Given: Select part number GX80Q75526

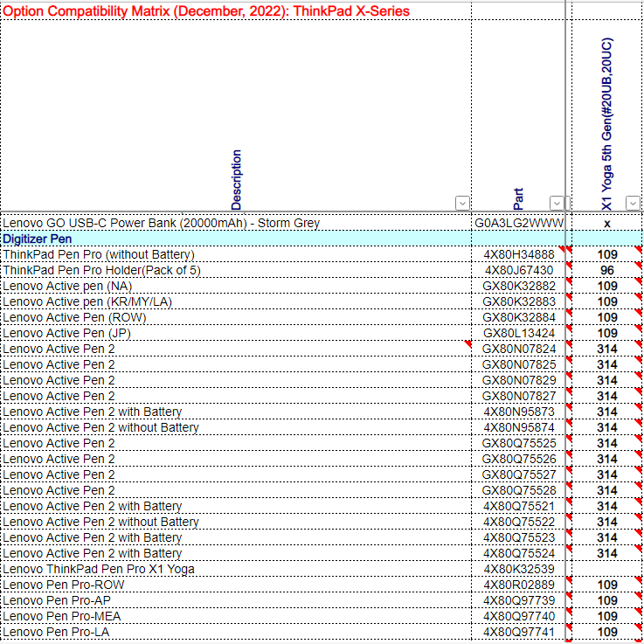Looking at the screenshot, I should click(x=519, y=459).
